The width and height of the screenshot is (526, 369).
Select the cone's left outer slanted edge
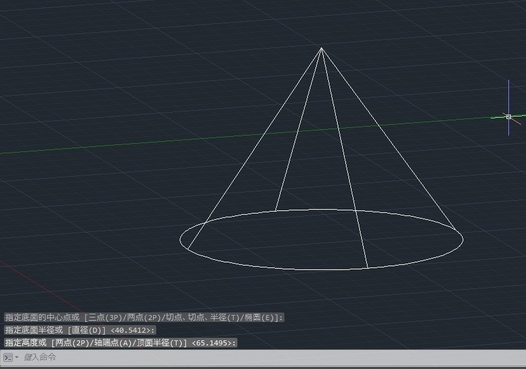tap(255, 148)
